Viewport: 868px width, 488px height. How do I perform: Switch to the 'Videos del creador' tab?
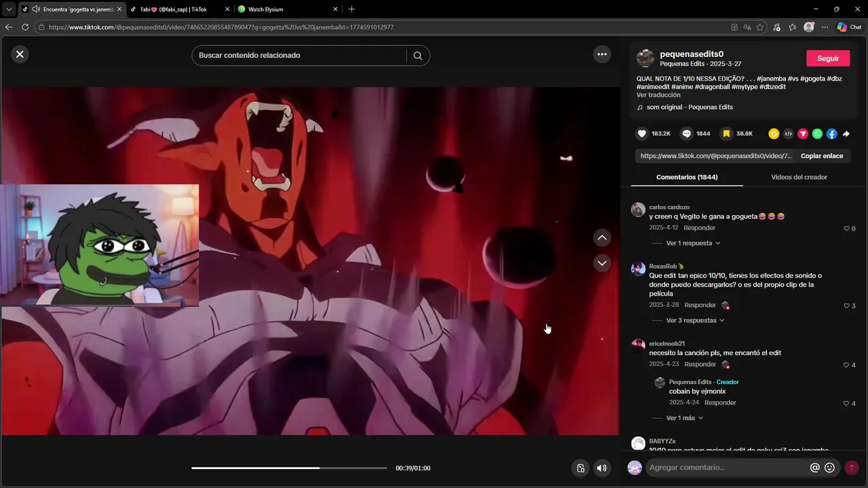click(x=799, y=177)
